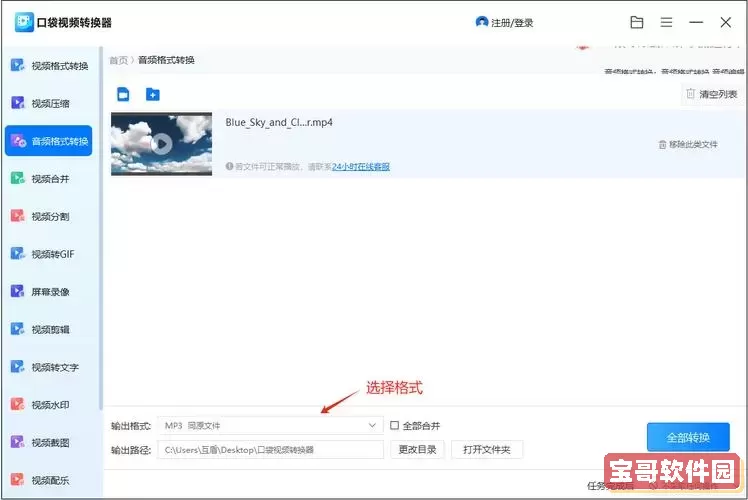
Task: Play the Blue Sky video thumbnail
Action: click(161, 144)
